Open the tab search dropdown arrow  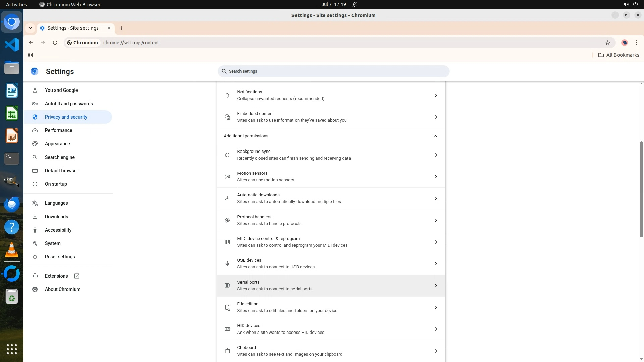pos(30,28)
